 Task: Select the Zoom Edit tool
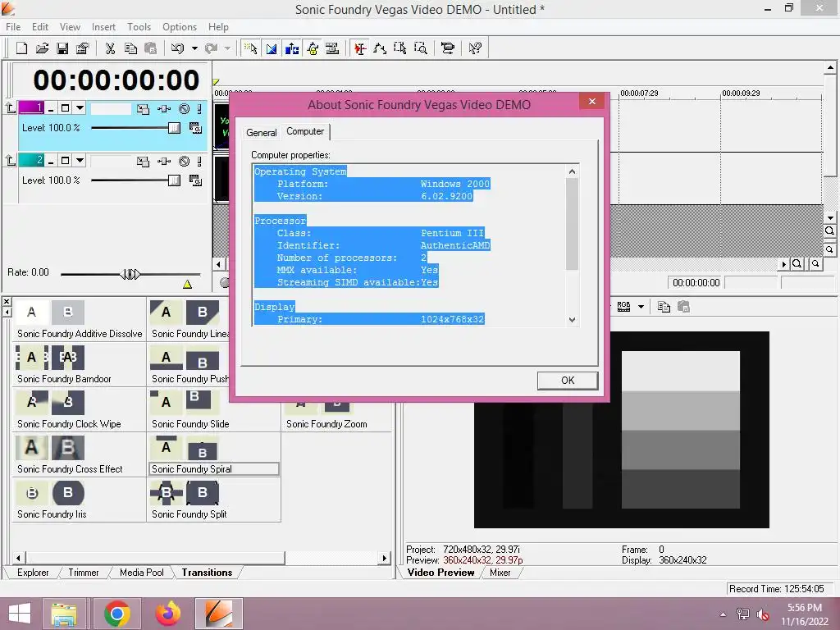tap(421, 48)
